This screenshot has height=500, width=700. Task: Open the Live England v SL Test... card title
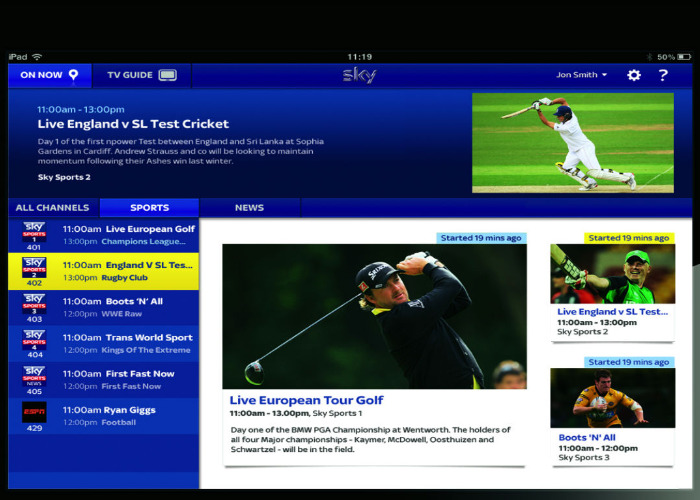612,312
